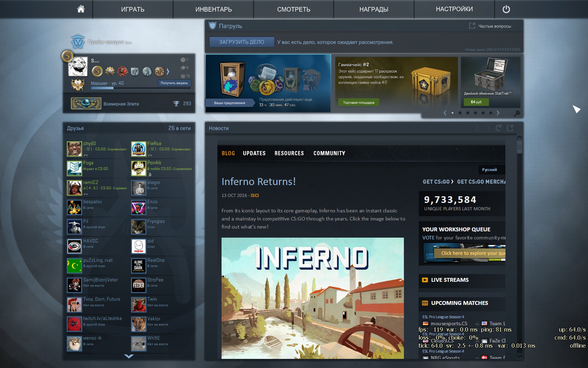Click the Маршал level 40 XP progress bar
Screen dimensions: 588x368
tap(141, 88)
